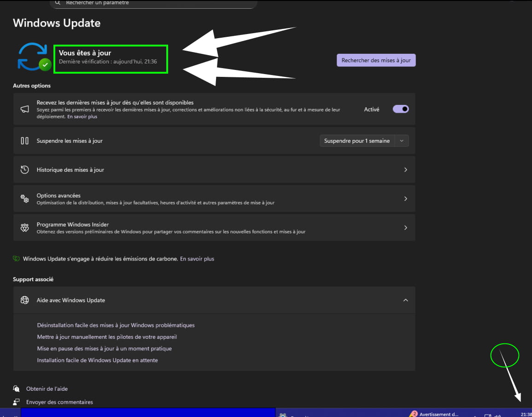
Task: Click Optimisation de la distribution description text
Action: 155,203
